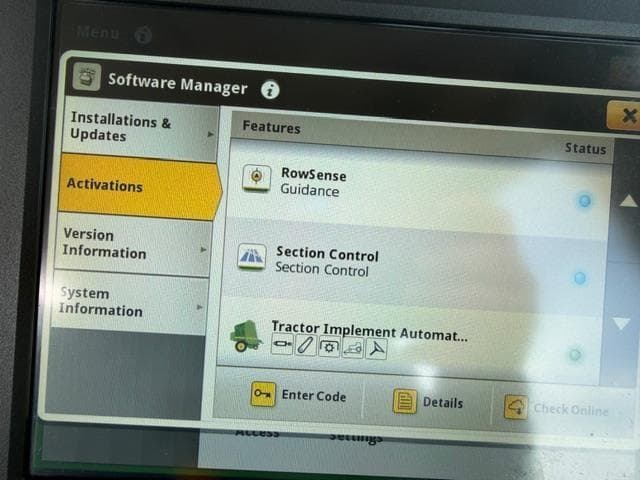Select the RowSense Guidance compass icon
640x480 pixels.
pos(257,177)
